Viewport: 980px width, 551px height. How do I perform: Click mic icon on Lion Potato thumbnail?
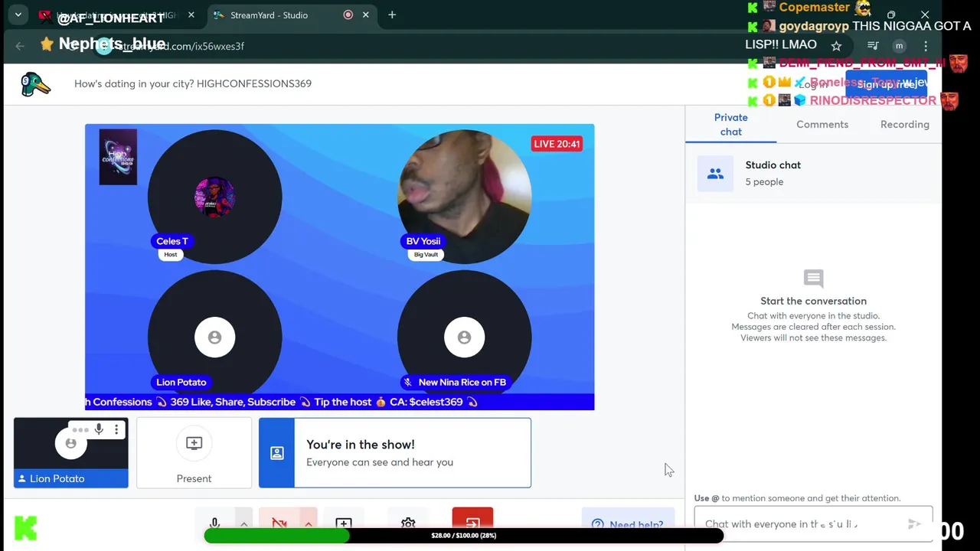click(x=99, y=429)
